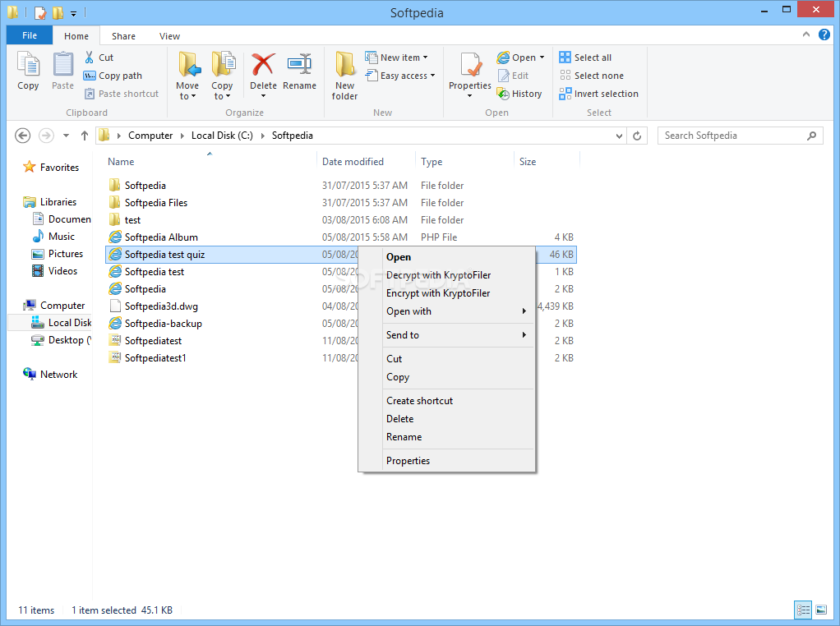Click Computer in the address breadcrumb
The width and height of the screenshot is (840, 626).
(150, 136)
